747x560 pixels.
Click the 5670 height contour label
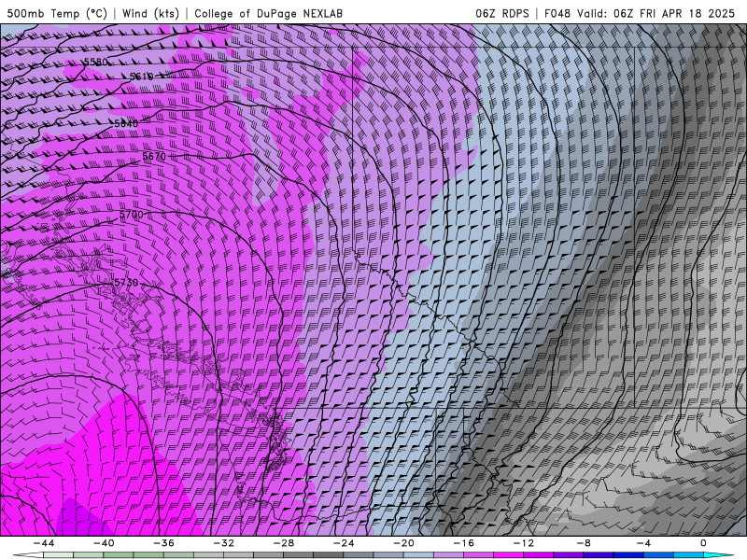pos(154,156)
